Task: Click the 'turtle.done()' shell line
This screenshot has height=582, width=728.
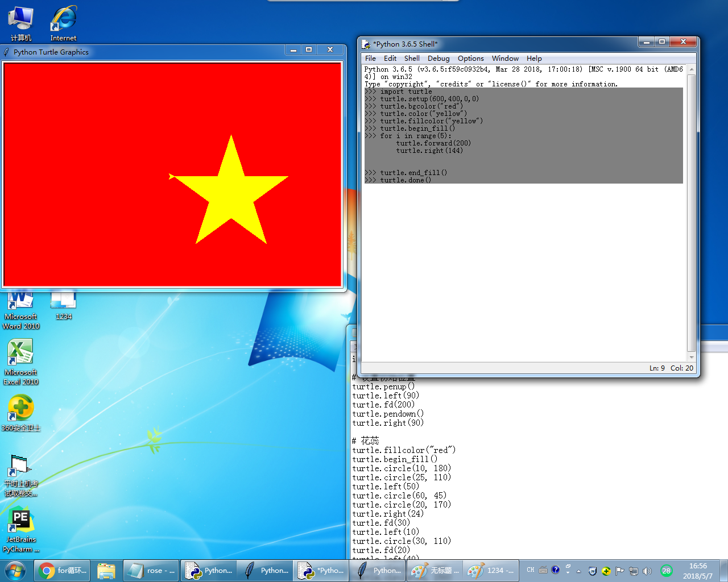Action: [x=406, y=180]
